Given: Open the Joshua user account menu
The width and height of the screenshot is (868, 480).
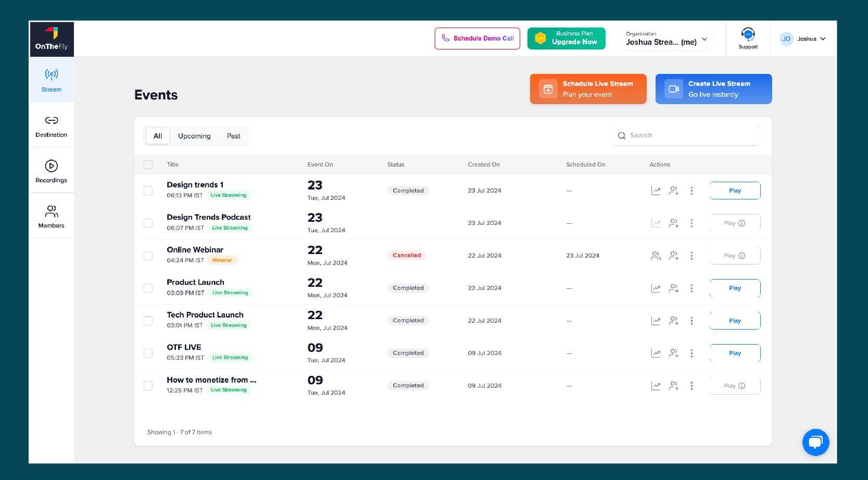Looking at the screenshot, I should point(802,39).
